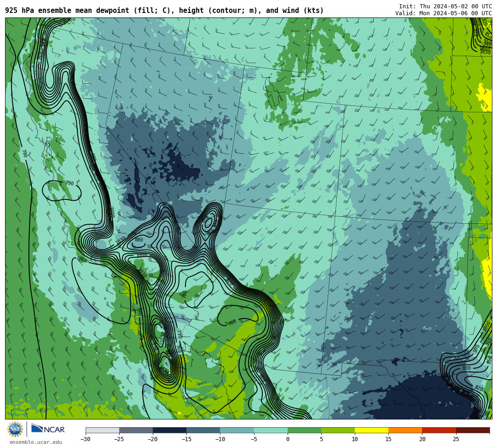Click the slate gray -25 to -20 colorbar segment
This screenshot has height=448, width=497.
pyautogui.click(x=136, y=430)
